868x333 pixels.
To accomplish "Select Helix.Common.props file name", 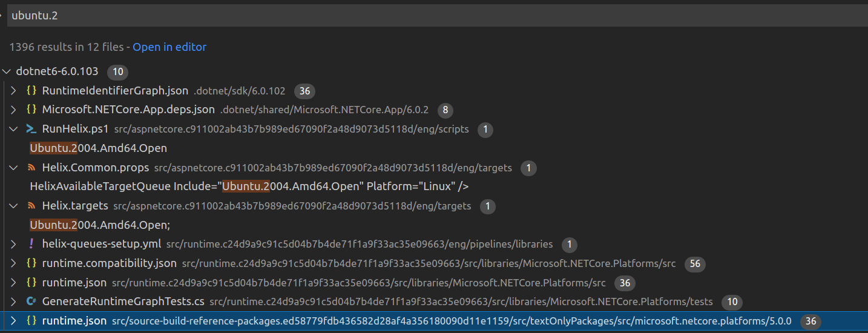I will point(95,168).
